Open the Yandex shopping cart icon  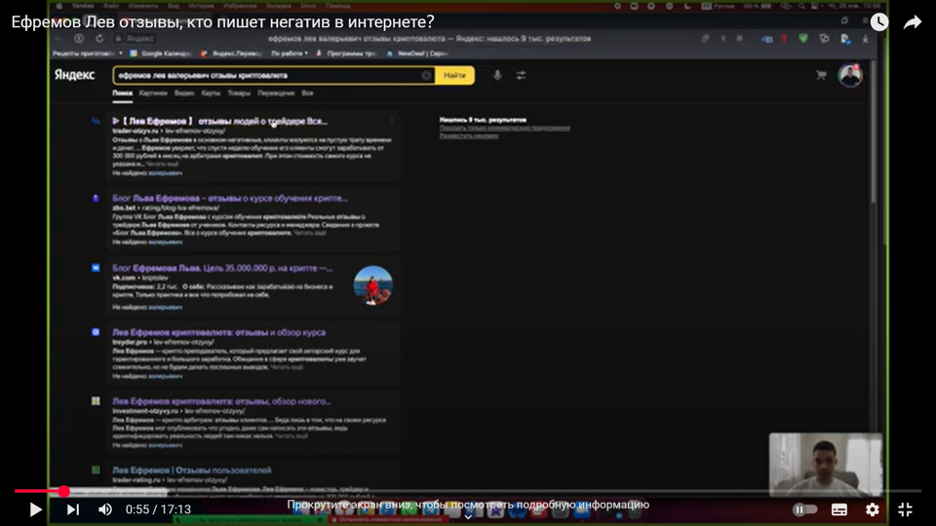(x=821, y=75)
